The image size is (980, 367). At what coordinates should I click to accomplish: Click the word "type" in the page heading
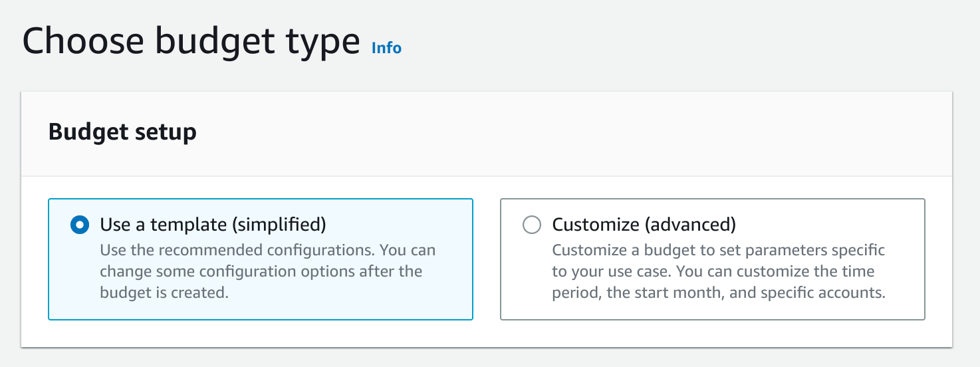tap(320, 41)
